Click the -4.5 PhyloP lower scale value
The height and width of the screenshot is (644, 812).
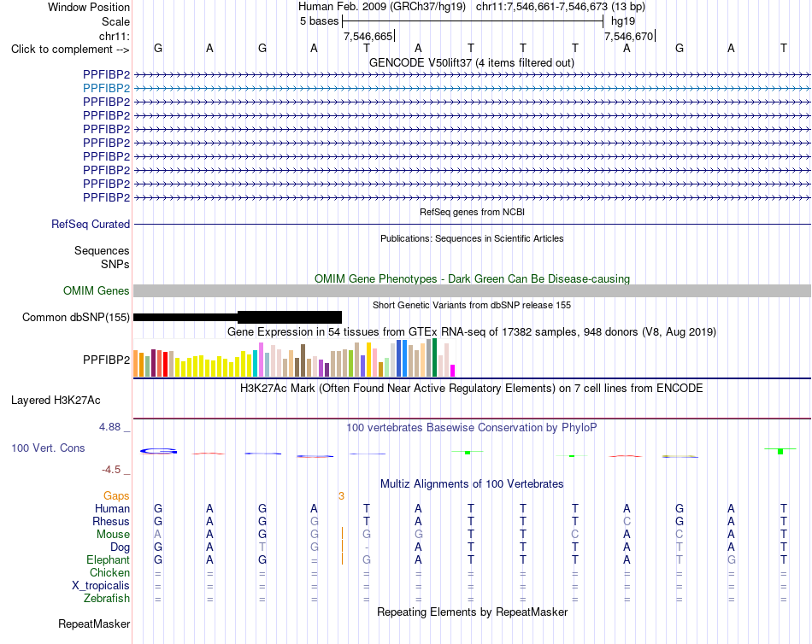point(111,470)
